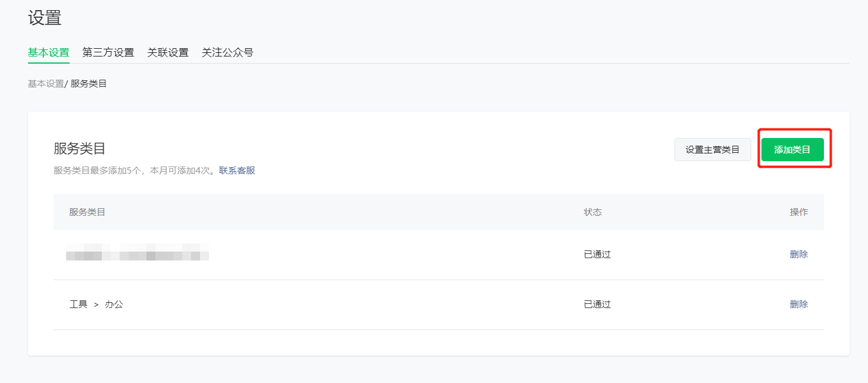The image size is (868, 383).
Task: Click 删除 for 工具 > 办公
Action: click(x=798, y=304)
